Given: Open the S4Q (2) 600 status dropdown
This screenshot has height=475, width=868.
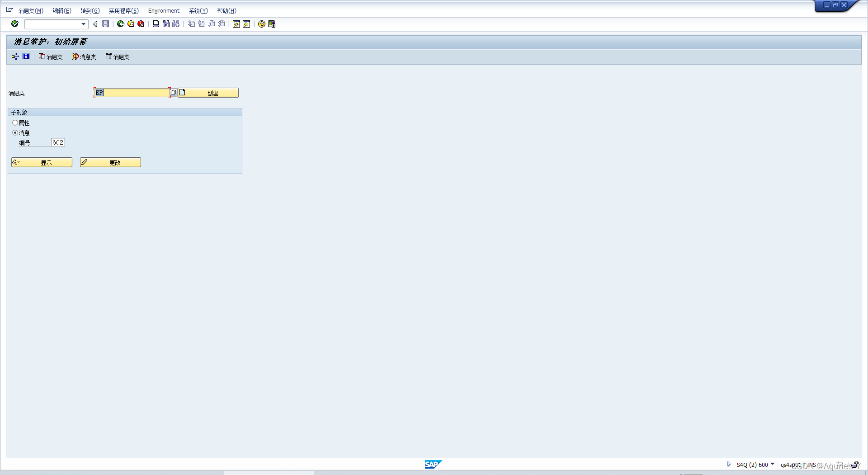Looking at the screenshot, I should click(x=773, y=464).
